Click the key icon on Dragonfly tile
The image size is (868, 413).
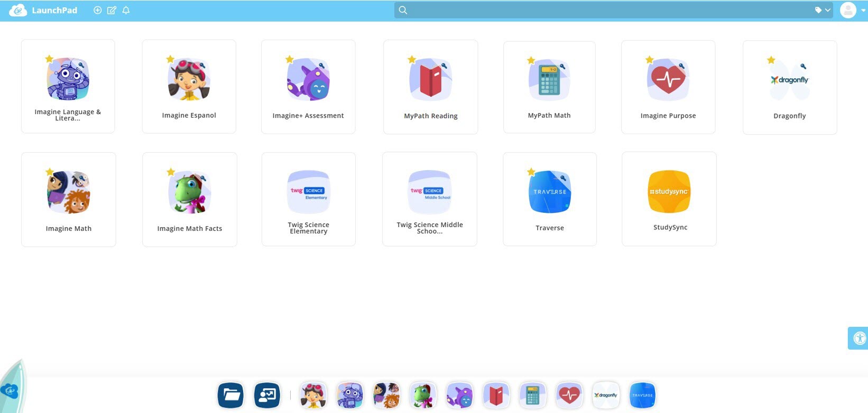804,67
